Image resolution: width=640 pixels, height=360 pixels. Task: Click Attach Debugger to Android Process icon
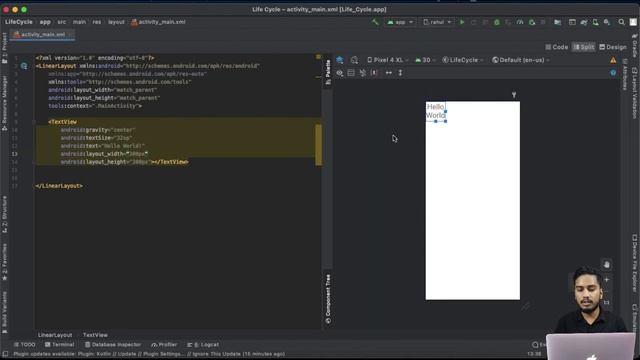point(532,22)
